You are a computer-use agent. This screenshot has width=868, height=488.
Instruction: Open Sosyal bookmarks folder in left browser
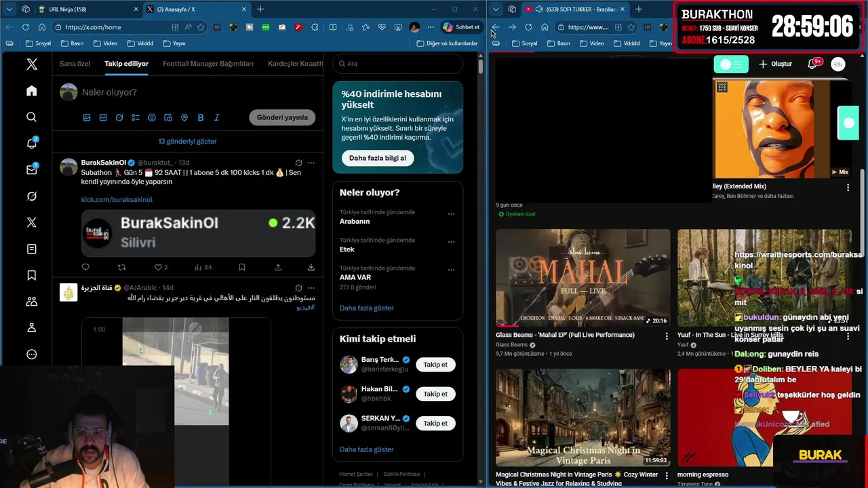click(39, 43)
